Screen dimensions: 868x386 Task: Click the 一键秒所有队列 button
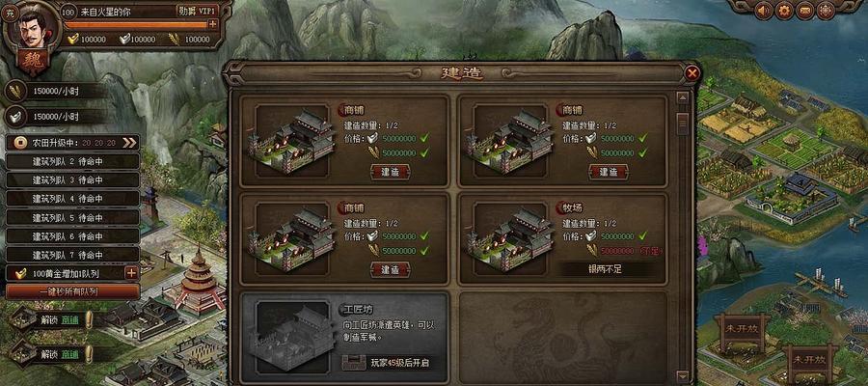coord(72,291)
